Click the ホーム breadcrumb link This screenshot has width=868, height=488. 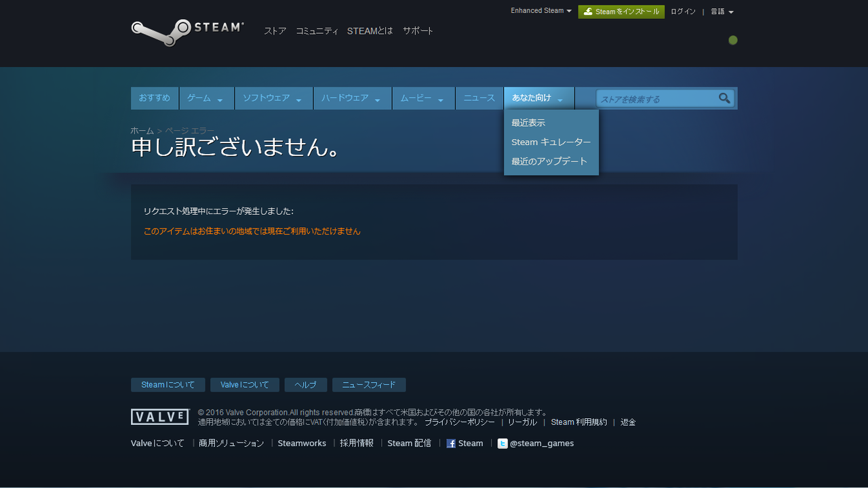(142, 130)
